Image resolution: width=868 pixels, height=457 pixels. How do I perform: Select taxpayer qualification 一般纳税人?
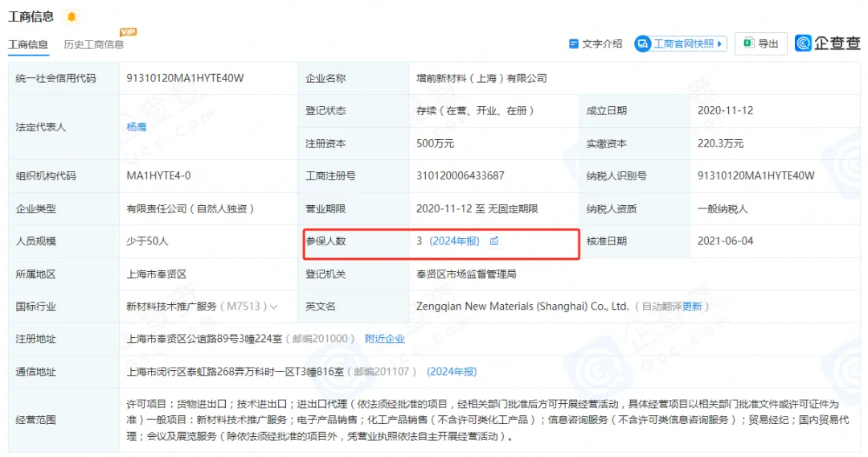coord(723,209)
